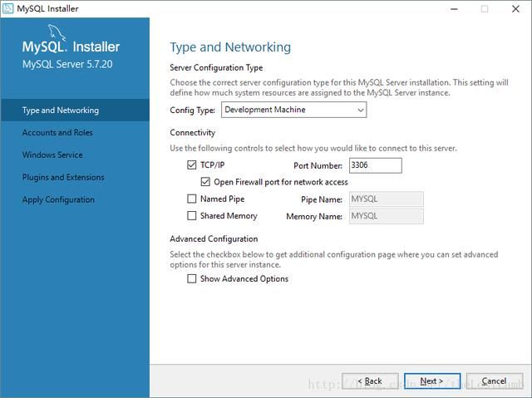Click the Advanced Configuration label
532x398 pixels.
point(214,239)
